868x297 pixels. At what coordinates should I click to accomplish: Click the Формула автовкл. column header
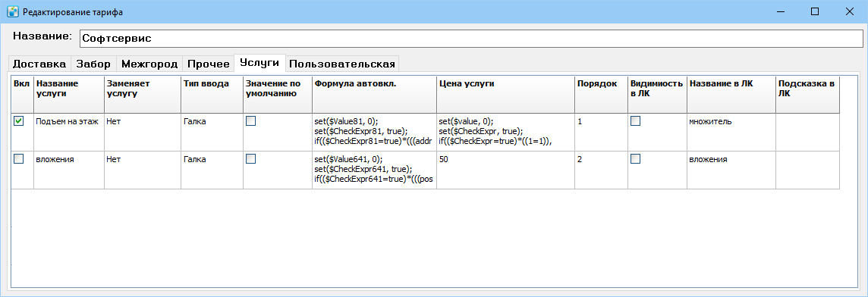375,94
